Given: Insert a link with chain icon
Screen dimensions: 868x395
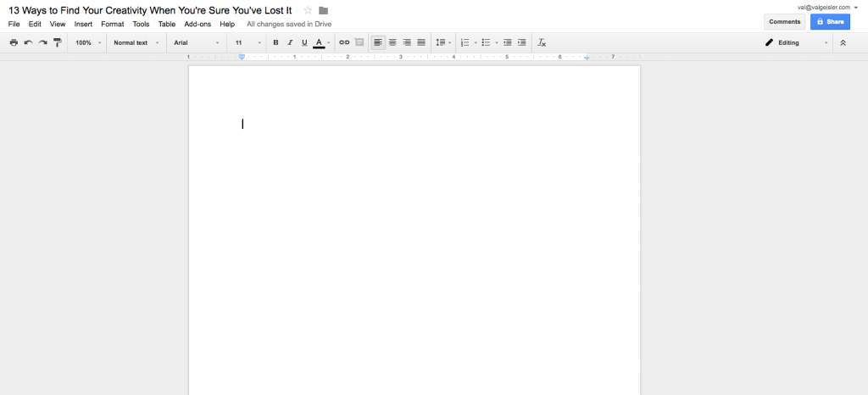Looking at the screenshot, I should click(344, 42).
